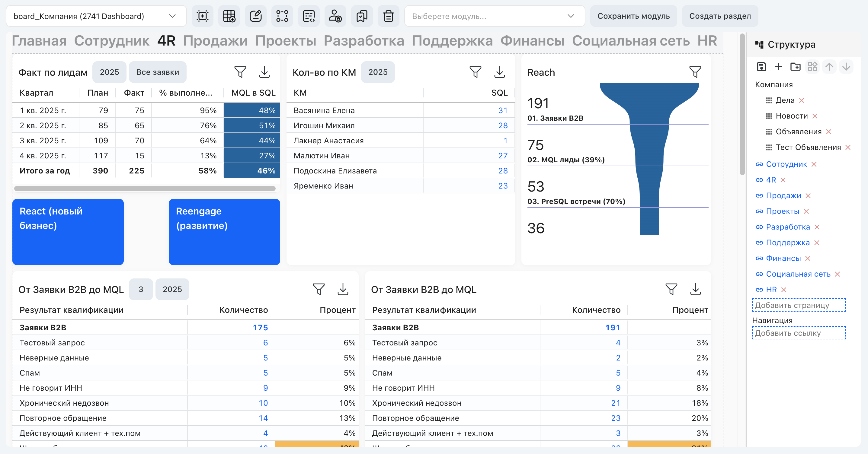868x454 pixels.
Task: Click the Добавить ссылку input field
Action: click(x=799, y=333)
